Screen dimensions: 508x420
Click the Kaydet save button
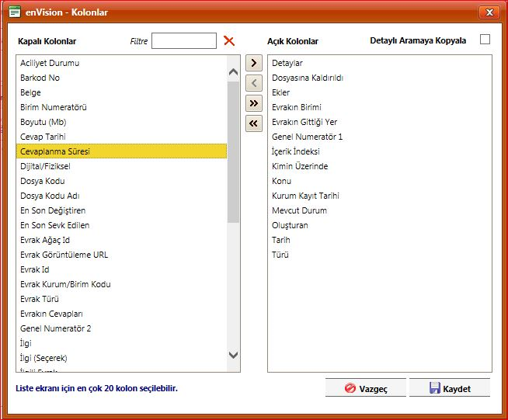point(450,387)
